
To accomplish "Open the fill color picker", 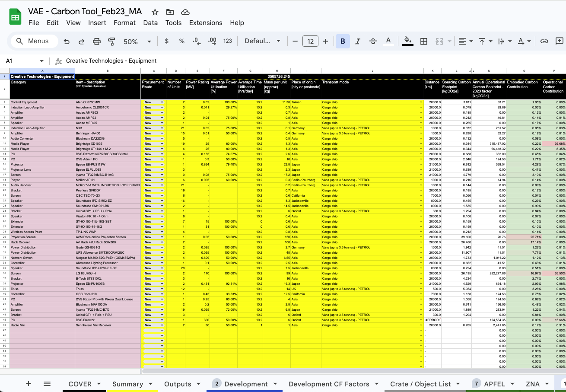I will click(407, 41).
